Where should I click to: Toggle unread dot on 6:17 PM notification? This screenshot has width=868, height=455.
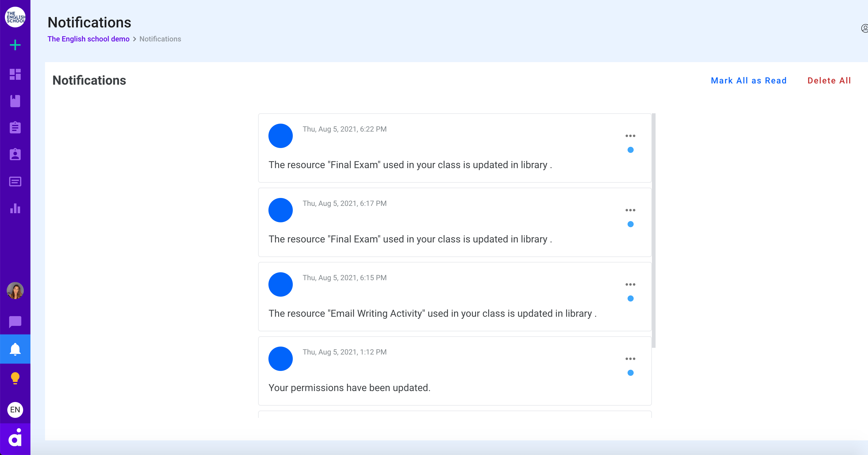click(630, 224)
